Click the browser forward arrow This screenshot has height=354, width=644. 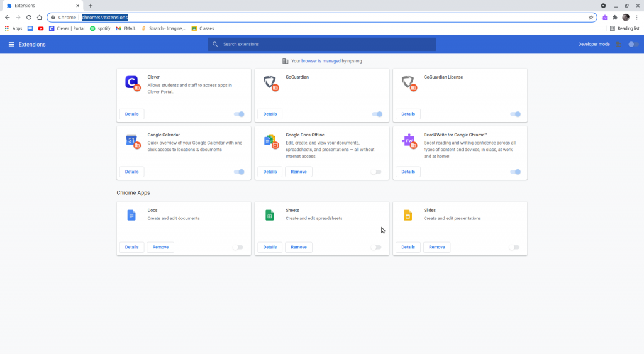18,17
